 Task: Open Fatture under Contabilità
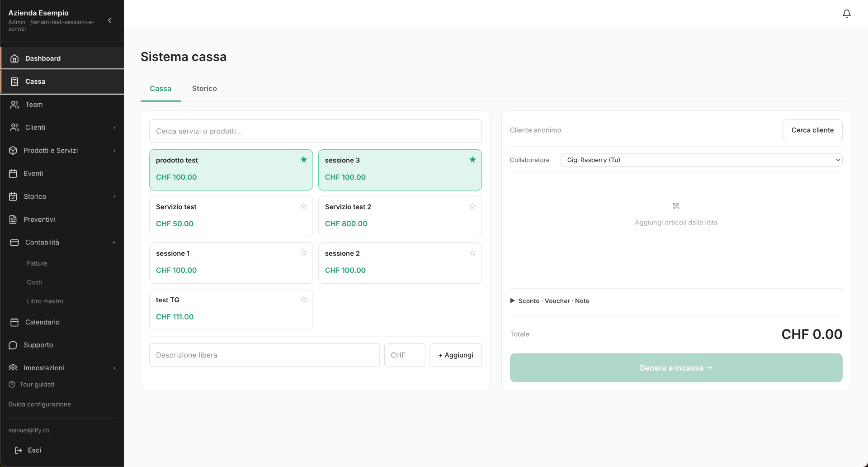pos(37,263)
